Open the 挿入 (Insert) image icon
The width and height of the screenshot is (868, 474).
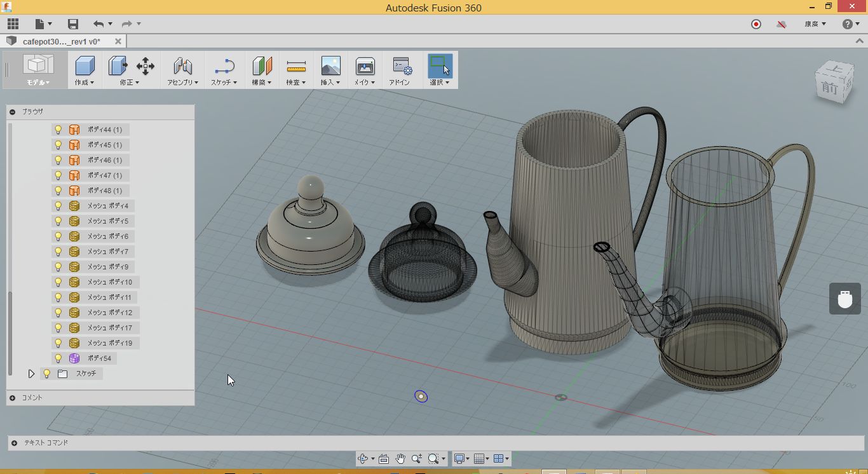330,66
